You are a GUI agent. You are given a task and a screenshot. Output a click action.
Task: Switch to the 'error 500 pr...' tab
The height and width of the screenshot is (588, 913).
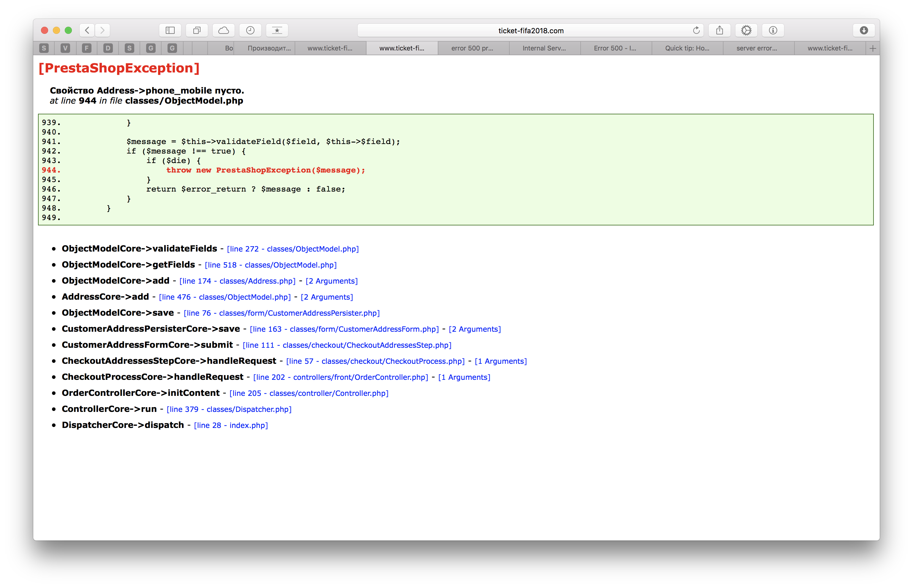pyautogui.click(x=472, y=48)
